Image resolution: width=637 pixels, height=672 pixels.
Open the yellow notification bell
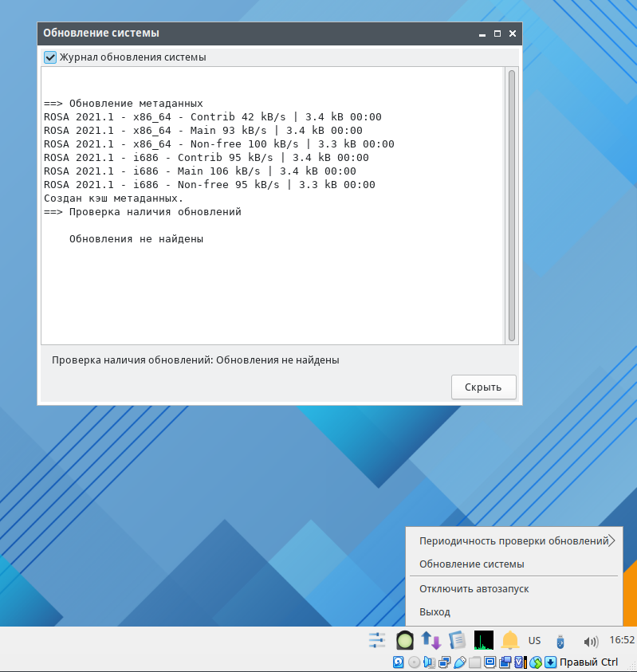tap(510, 640)
